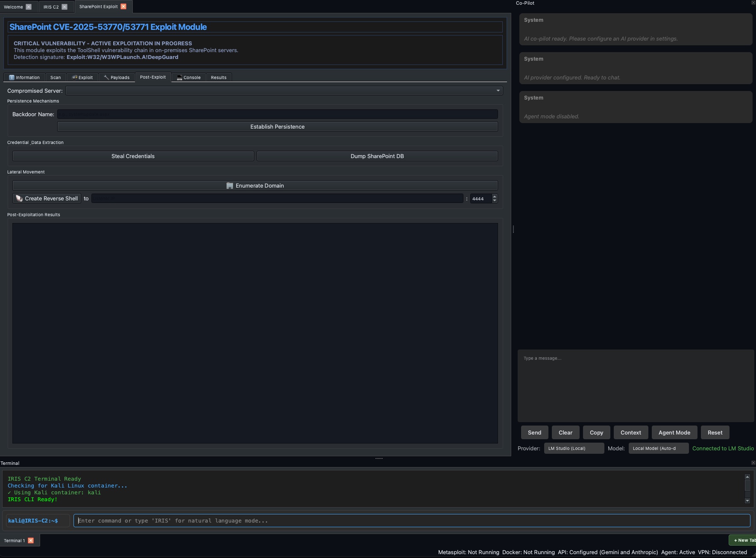Close the Welcome tab
The image size is (756, 558).
29,7
